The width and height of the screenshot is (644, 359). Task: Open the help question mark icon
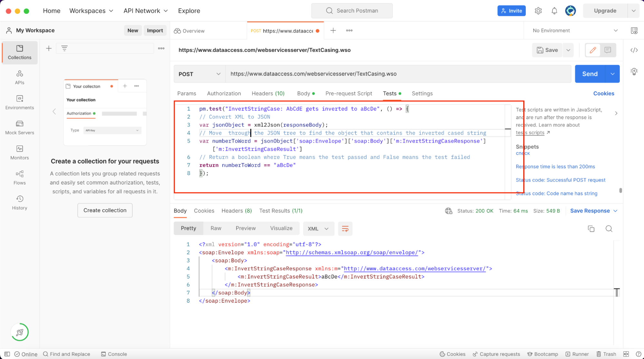(x=638, y=354)
